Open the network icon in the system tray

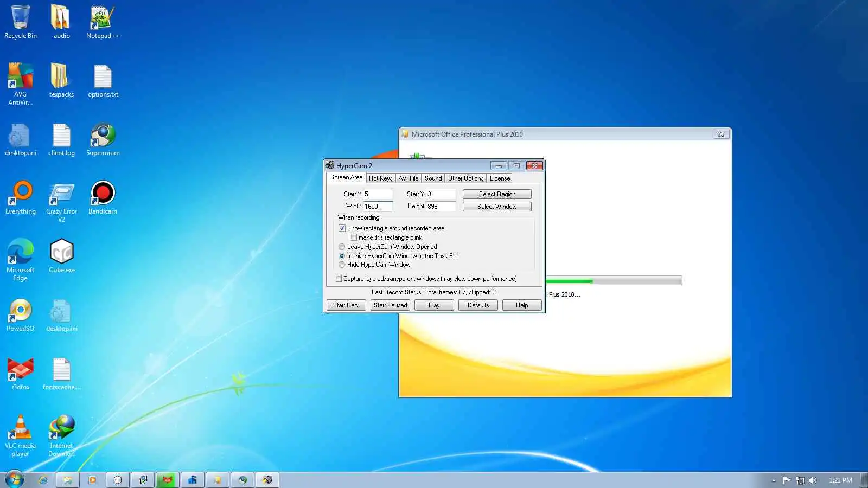pyautogui.click(x=800, y=480)
